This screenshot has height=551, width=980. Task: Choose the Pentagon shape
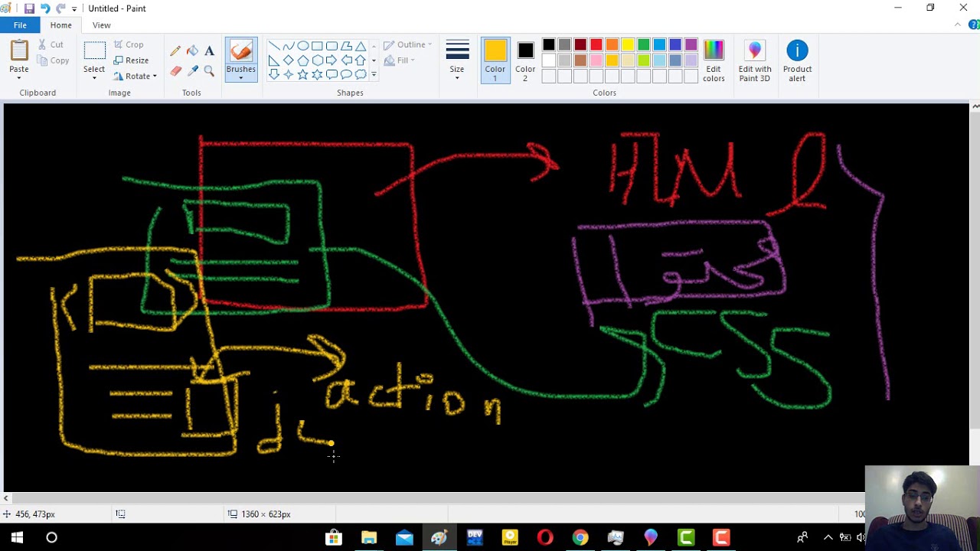(x=302, y=60)
